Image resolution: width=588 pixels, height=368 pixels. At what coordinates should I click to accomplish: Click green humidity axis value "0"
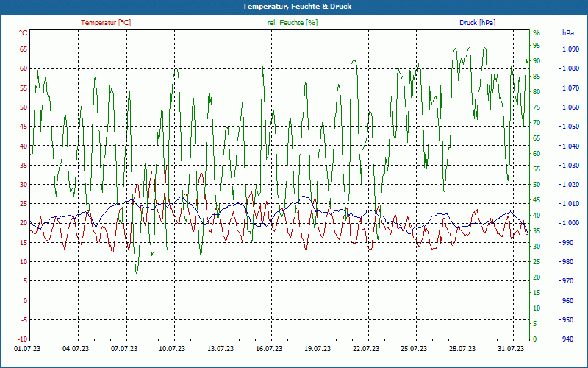(535, 339)
